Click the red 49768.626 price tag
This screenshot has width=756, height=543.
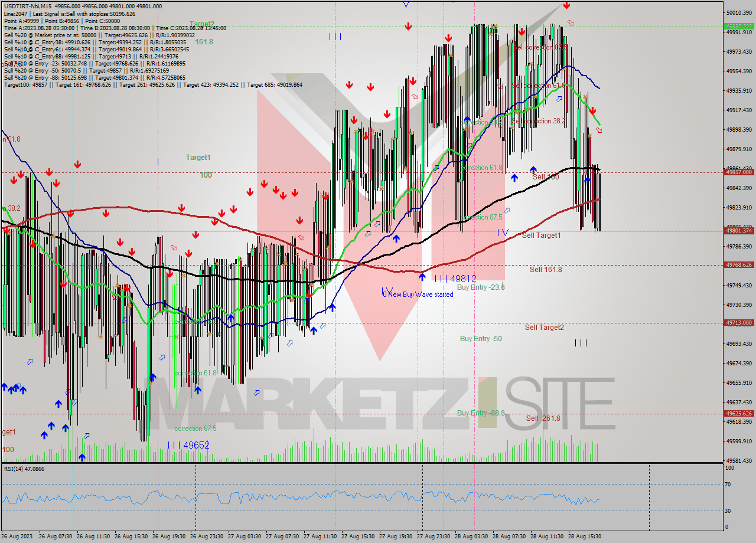(x=739, y=264)
